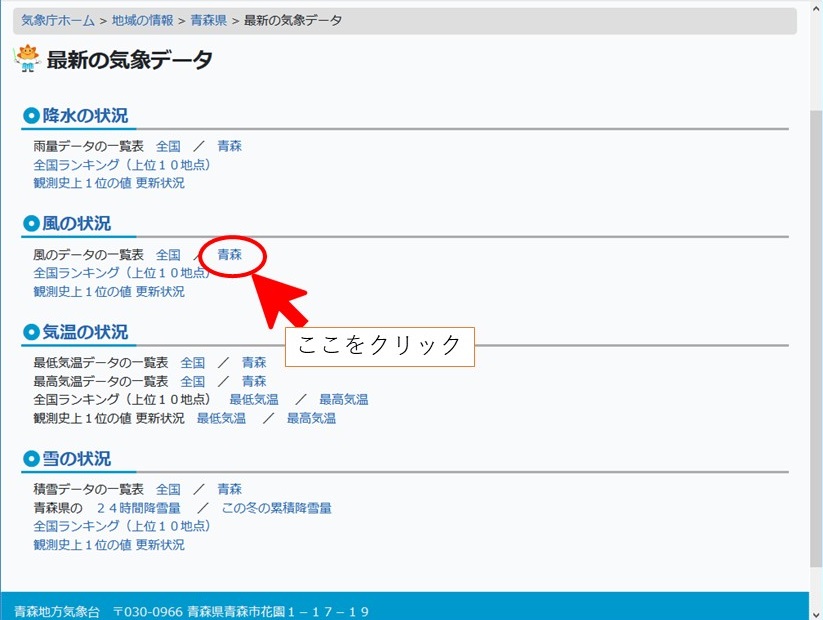Open 全国 wind data list link
The image size is (823, 620).
[x=168, y=255]
